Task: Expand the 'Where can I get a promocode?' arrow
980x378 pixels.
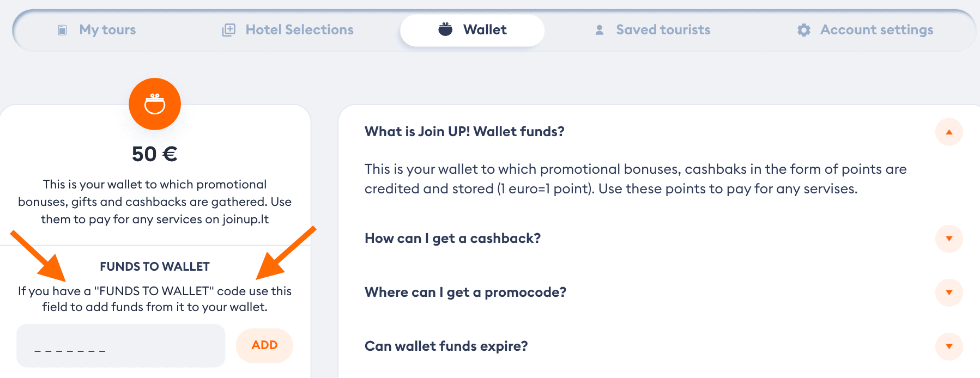Action: click(x=949, y=292)
